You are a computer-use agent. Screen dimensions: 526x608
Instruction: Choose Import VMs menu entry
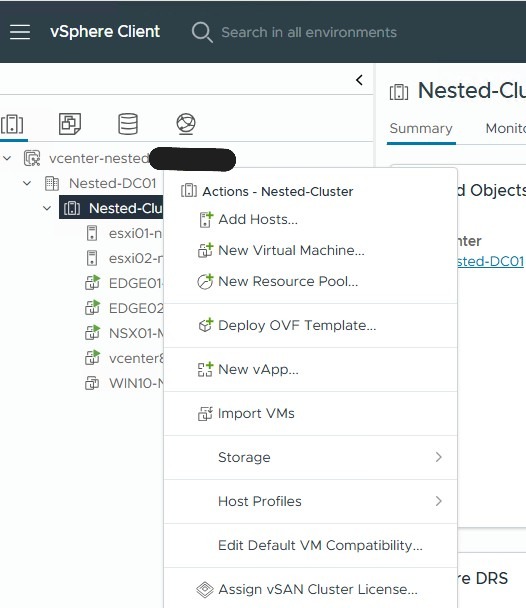pyautogui.click(x=310, y=413)
